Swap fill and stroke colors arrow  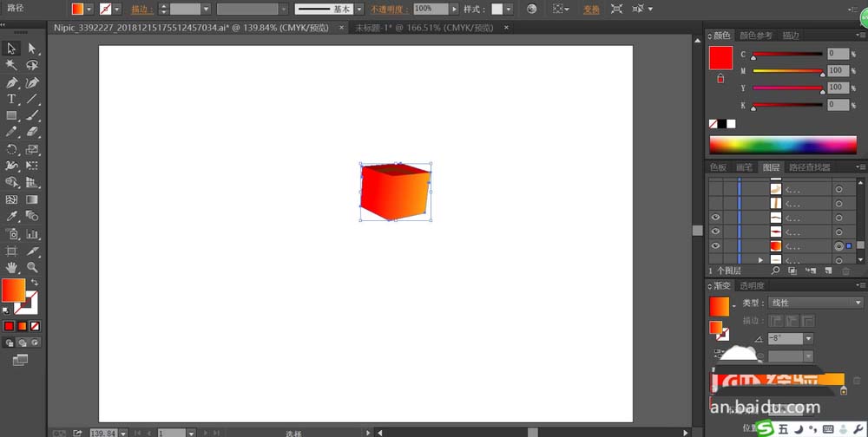coord(35,282)
